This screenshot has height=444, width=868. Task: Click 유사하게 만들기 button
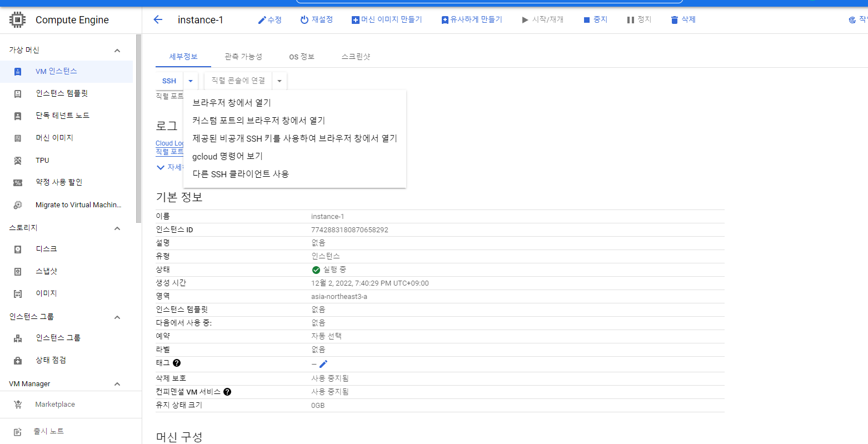coord(472,19)
